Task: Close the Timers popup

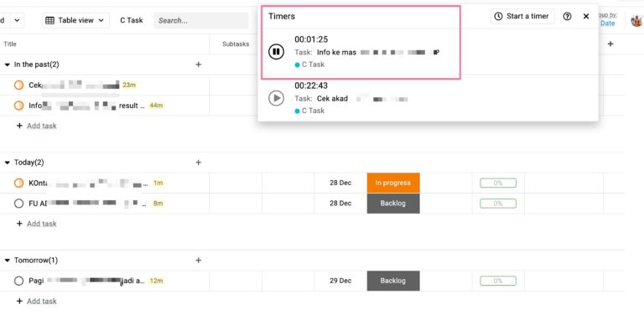Action: pyautogui.click(x=586, y=17)
